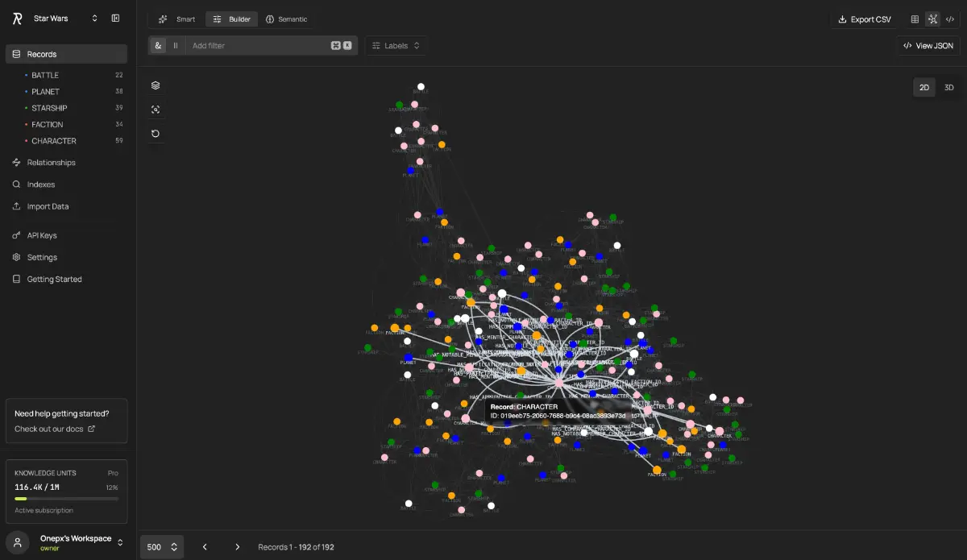Select the PLANET label
This screenshot has height=560, width=967.
[x=45, y=92]
